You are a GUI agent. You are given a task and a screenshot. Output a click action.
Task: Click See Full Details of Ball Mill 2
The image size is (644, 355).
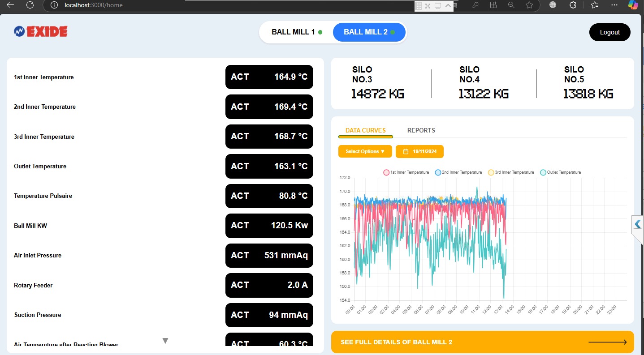[396, 342]
